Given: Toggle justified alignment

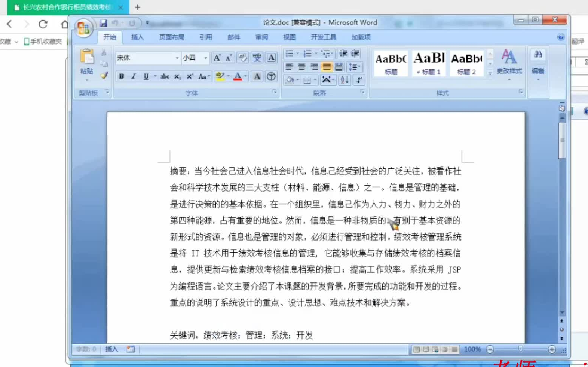Looking at the screenshot, I should tap(327, 67).
